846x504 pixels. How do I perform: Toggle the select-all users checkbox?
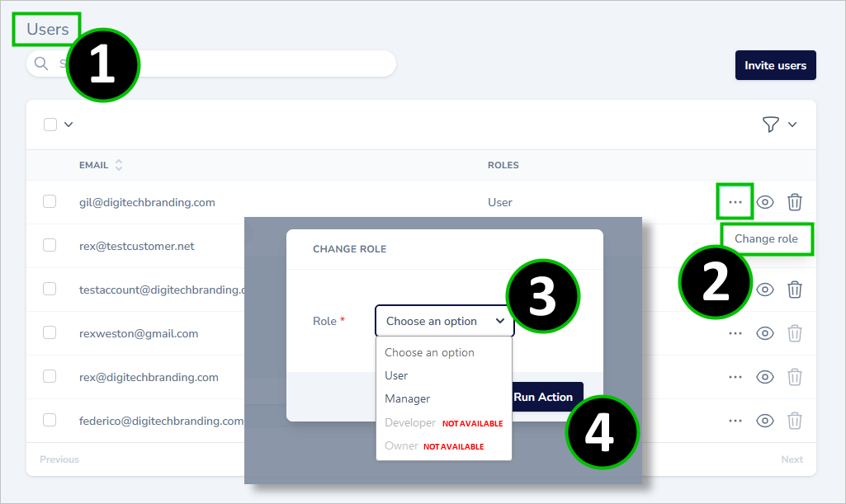[49, 124]
